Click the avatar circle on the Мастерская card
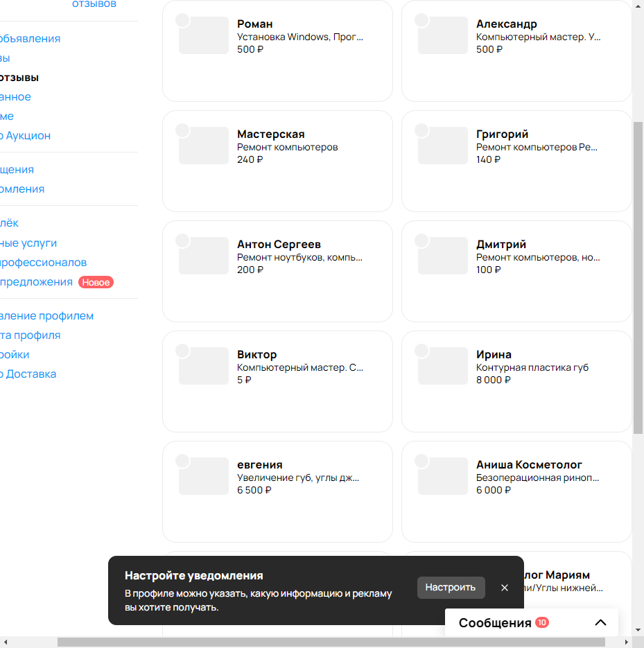644x648 pixels. (183, 130)
